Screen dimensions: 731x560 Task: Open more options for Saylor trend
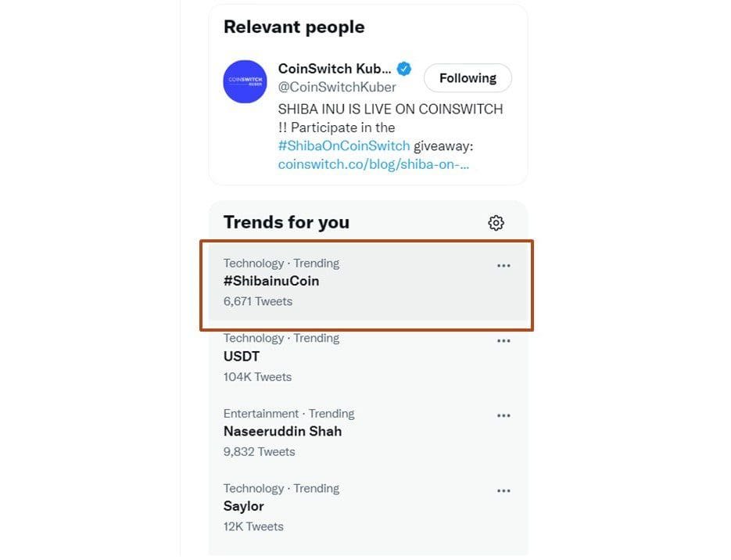[503, 491]
